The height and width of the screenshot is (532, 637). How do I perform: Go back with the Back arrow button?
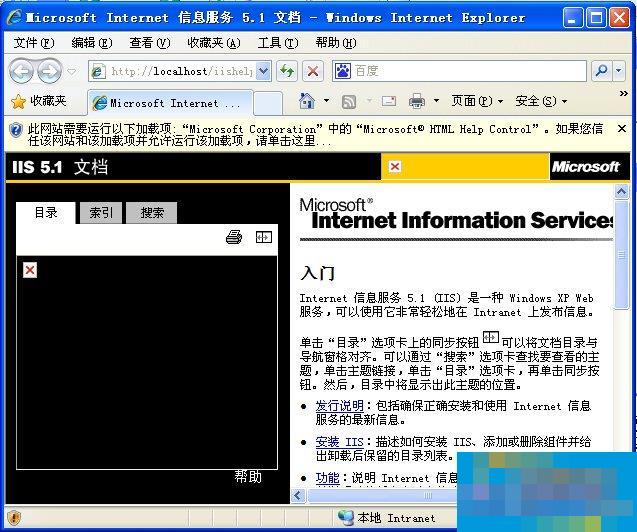[x=22, y=71]
